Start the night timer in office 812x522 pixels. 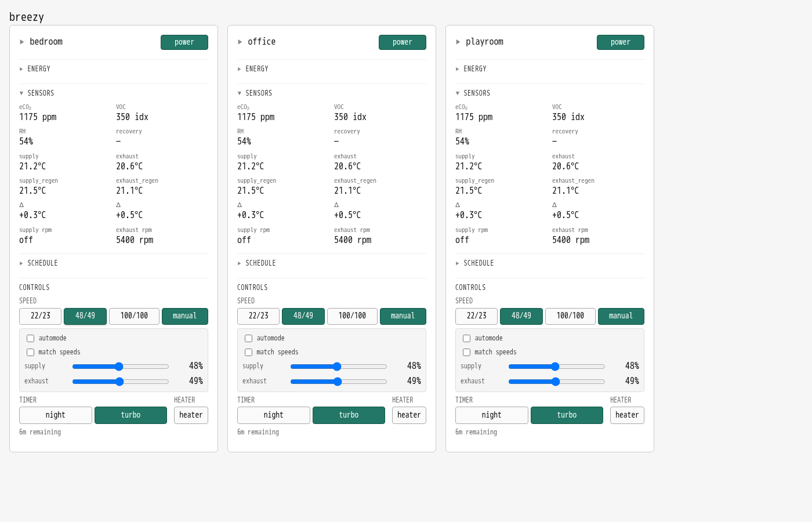[x=274, y=415]
